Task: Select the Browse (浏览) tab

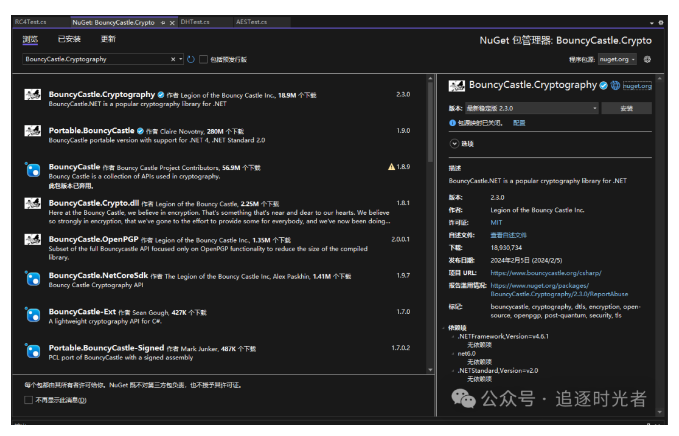Action: [x=30, y=39]
